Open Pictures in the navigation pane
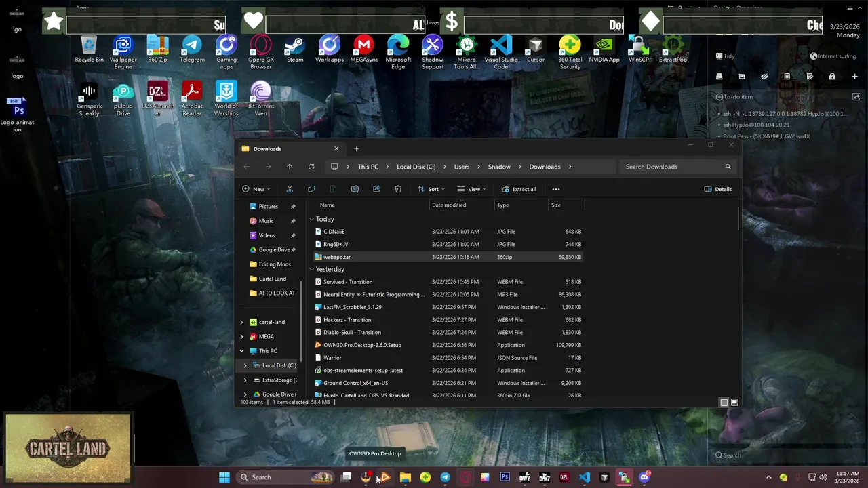Screen dimensions: 868x488 [269, 207]
